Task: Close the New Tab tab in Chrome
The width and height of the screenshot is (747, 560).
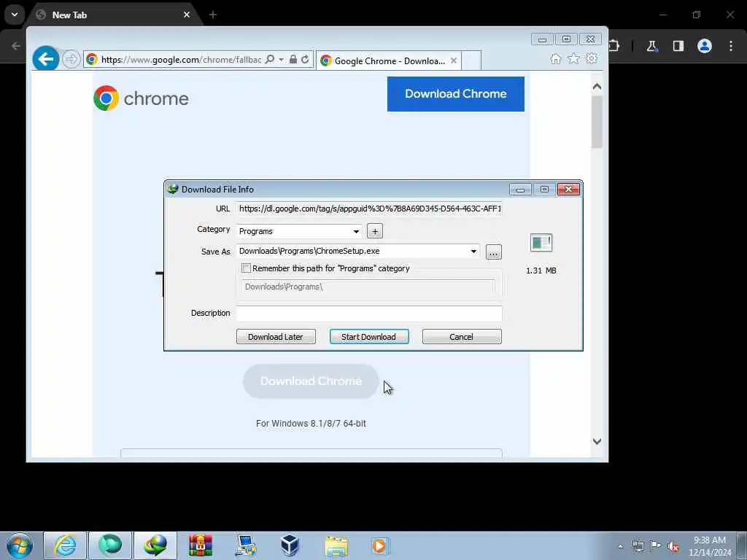Action: coord(187,15)
